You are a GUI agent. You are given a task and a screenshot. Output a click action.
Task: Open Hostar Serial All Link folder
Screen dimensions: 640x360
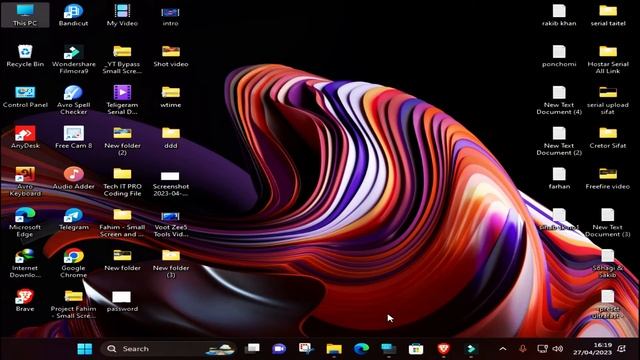(608, 59)
